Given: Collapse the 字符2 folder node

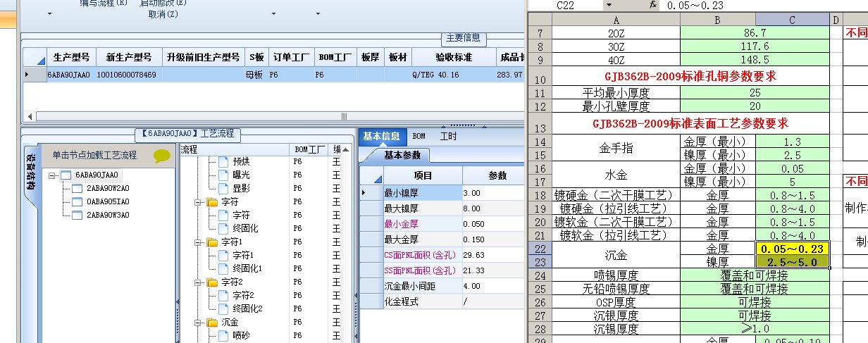Looking at the screenshot, I should 197,282.
